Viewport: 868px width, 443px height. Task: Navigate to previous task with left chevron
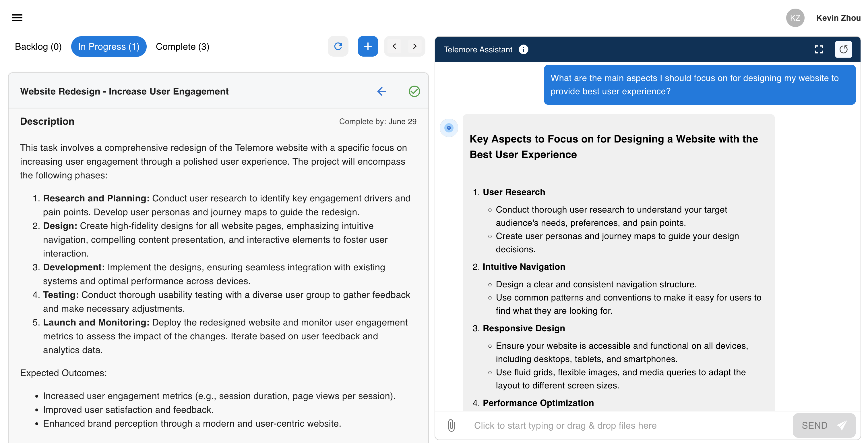pos(394,46)
